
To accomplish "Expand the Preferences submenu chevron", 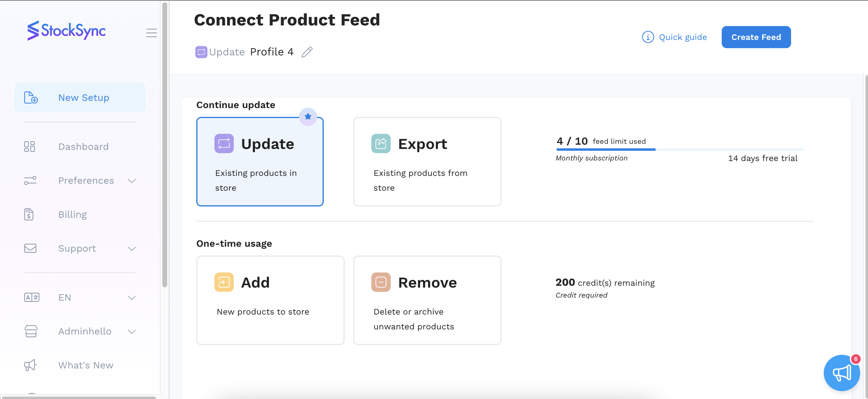I will click(132, 181).
